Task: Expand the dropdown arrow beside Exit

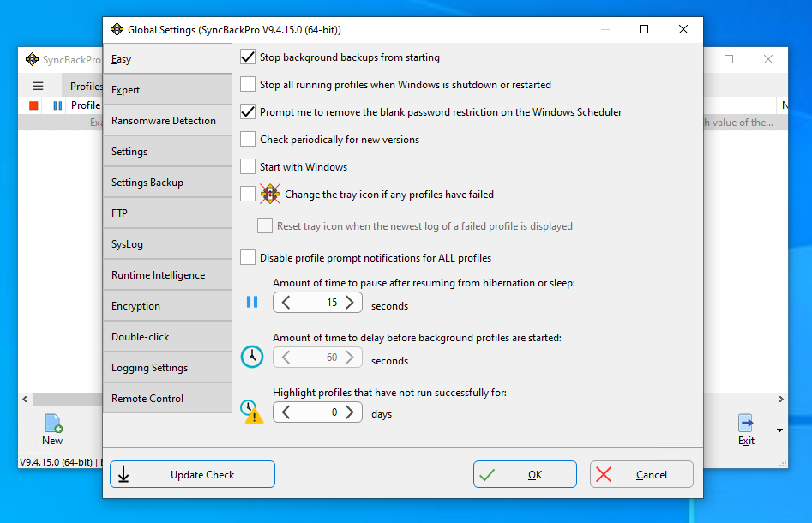Action: [x=780, y=430]
